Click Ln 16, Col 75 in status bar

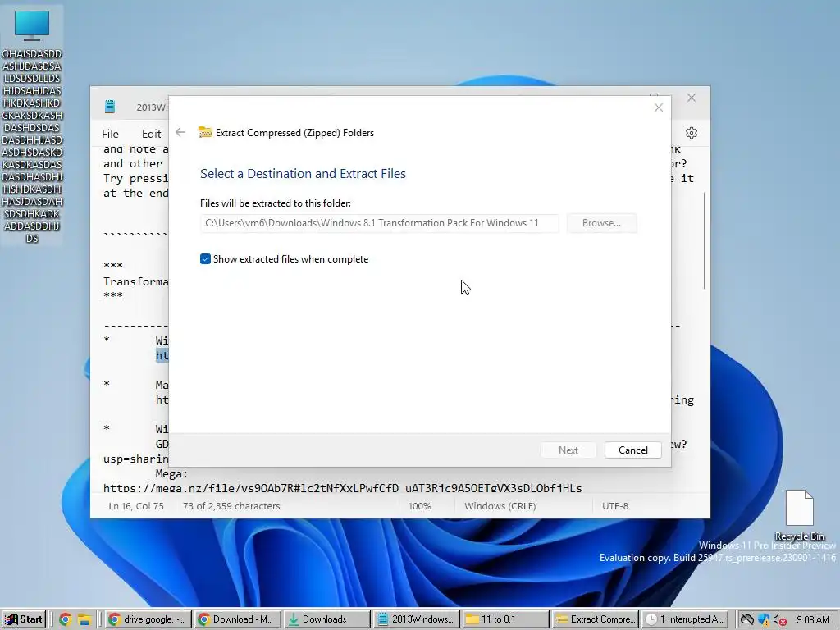pos(136,506)
